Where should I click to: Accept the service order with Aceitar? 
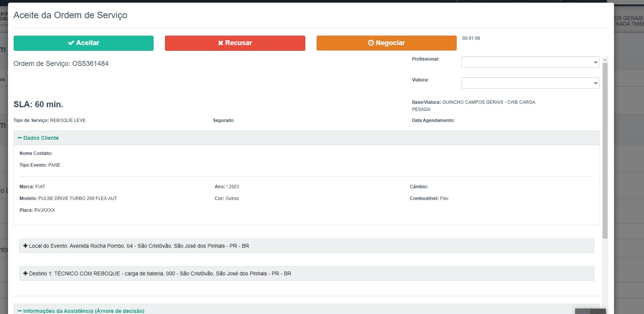(x=83, y=43)
